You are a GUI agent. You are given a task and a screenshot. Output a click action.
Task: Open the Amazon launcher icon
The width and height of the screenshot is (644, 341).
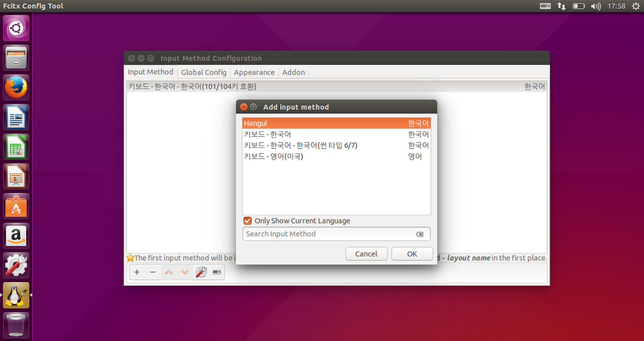pos(16,236)
